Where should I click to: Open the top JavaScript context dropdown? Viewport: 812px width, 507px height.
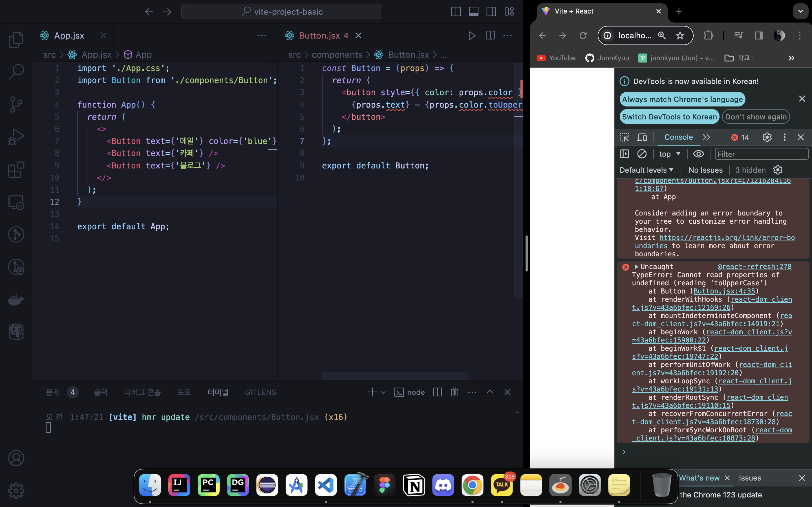pyautogui.click(x=669, y=154)
